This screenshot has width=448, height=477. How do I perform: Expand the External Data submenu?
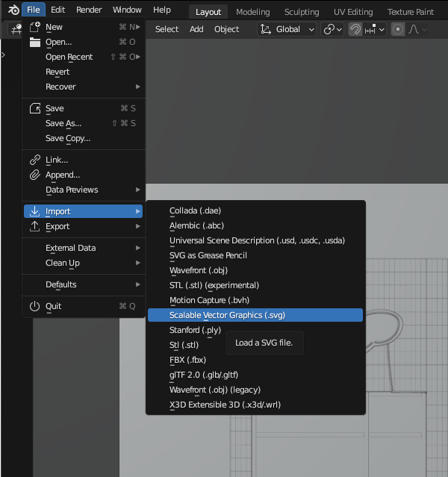pyautogui.click(x=83, y=248)
